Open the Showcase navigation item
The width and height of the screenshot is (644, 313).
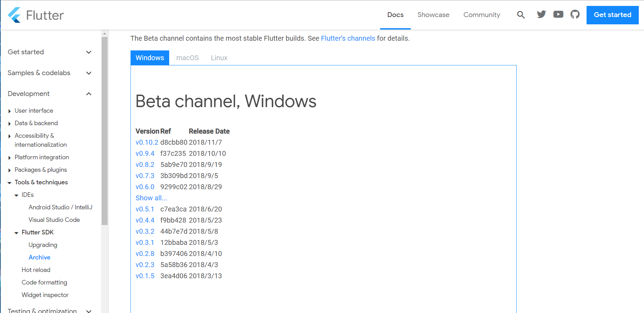coord(433,15)
